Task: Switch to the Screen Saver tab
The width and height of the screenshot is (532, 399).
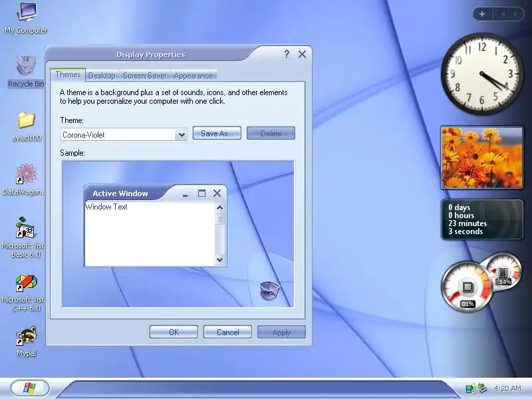Action: (x=145, y=76)
